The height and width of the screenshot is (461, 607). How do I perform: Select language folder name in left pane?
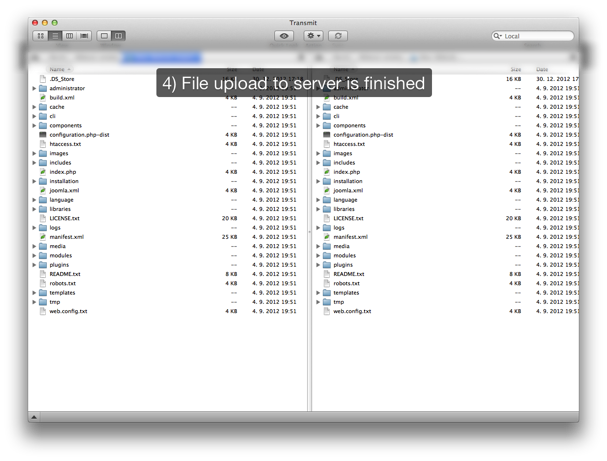coord(62,200)
